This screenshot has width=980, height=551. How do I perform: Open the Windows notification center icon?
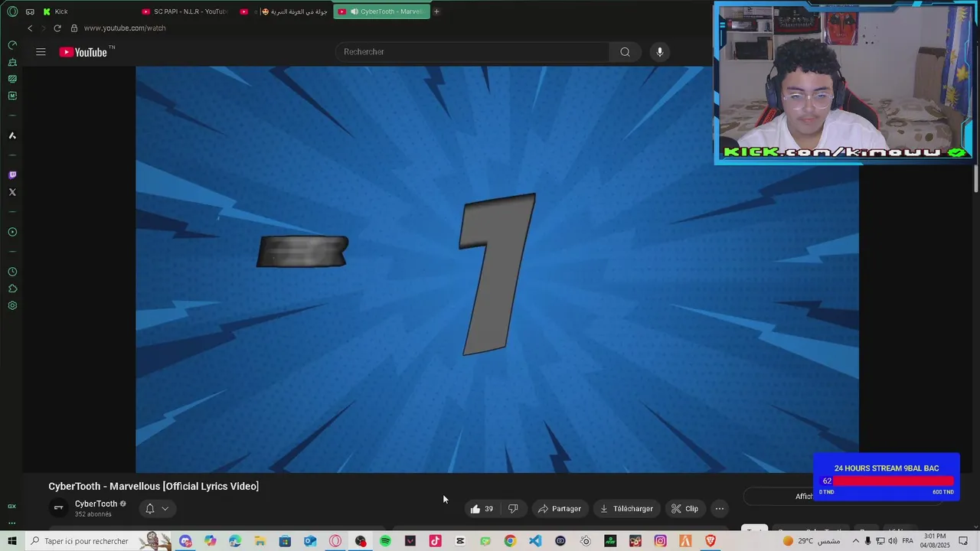(x=963, y=541)
